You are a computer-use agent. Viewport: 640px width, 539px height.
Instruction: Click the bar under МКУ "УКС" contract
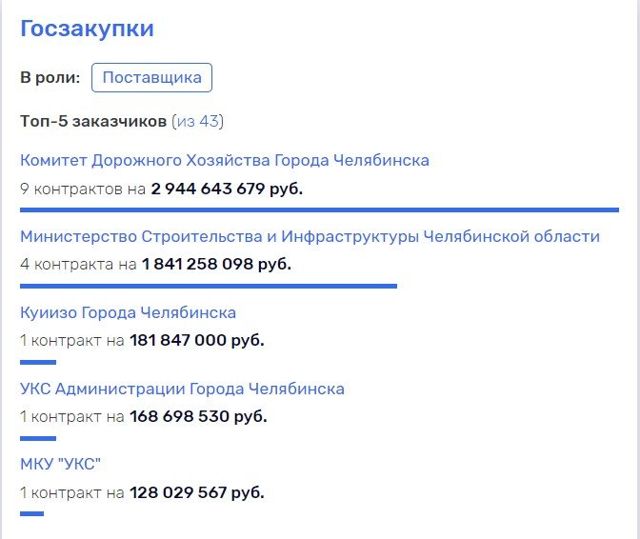point(32,513)
